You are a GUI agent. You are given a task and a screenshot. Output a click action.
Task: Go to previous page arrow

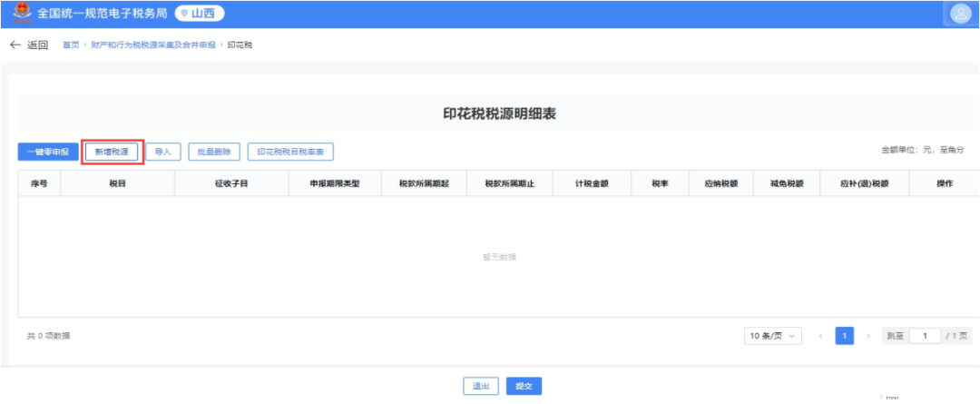[x=820, y=336]
